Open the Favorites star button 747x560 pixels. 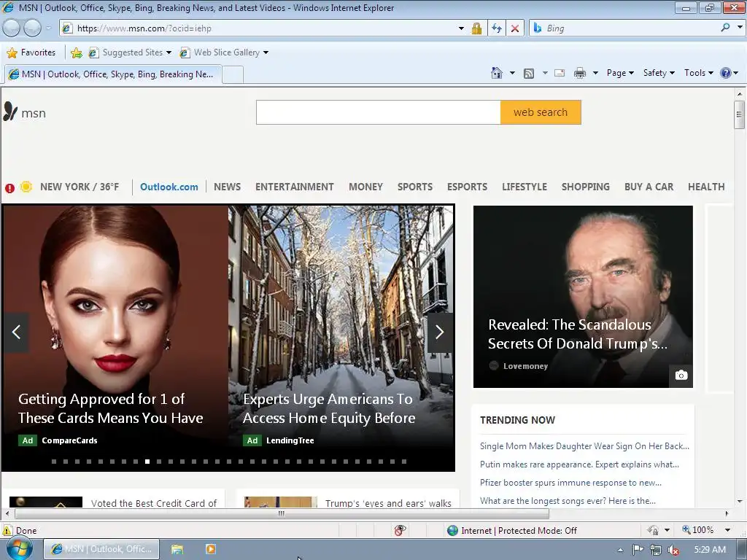31,52
